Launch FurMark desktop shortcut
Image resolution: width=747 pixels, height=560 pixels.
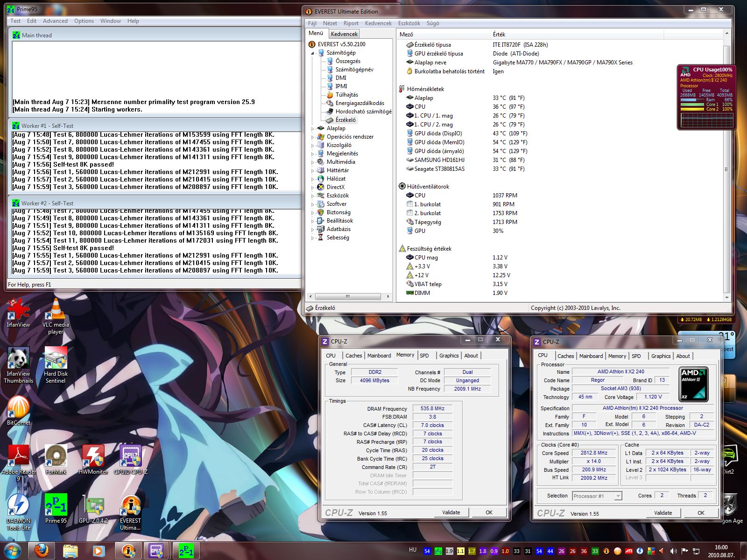click(56, 460)
